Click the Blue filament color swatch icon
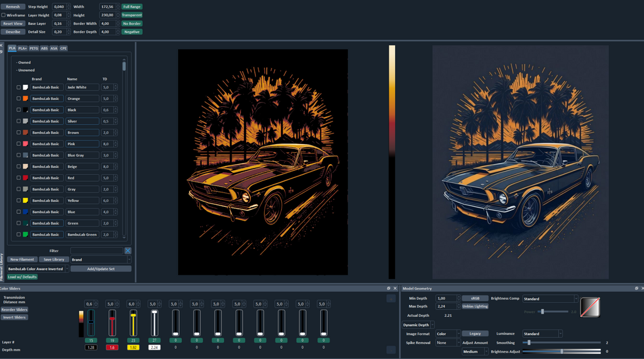This screenshot has height=359, width=644. pyautogui.click(x=25, y=212)
